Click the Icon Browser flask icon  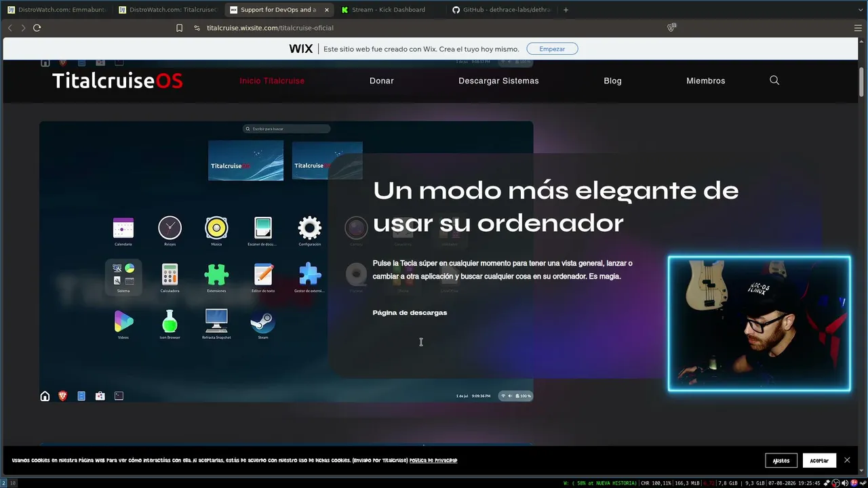170,321
